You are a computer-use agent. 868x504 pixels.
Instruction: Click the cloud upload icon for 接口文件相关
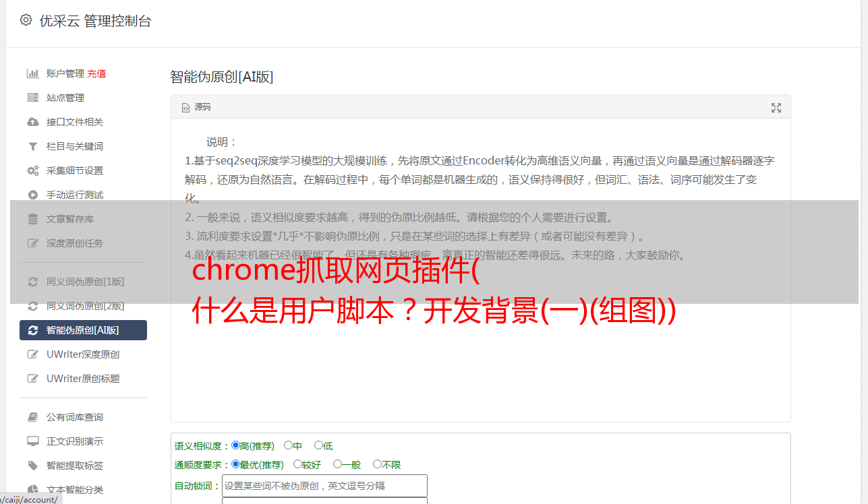point(32,122)
